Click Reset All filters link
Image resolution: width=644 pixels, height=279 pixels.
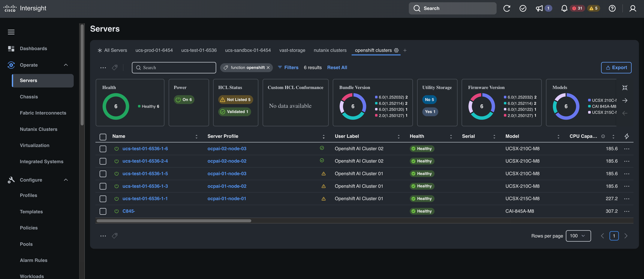point(337,68)
